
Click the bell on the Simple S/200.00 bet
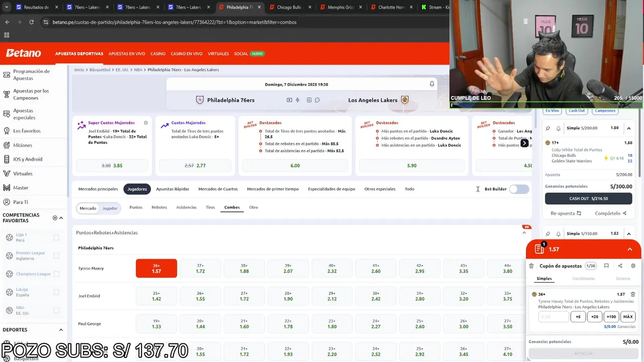pyautogui.click(x=558, y=128)
